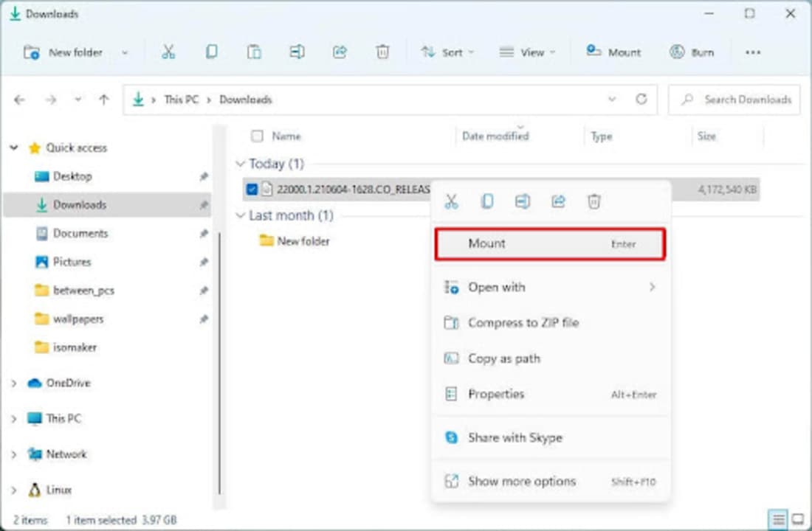Uncheck the selected ISO file checkbox
Viewport: 812px width, 531px height.
point(252,190)
